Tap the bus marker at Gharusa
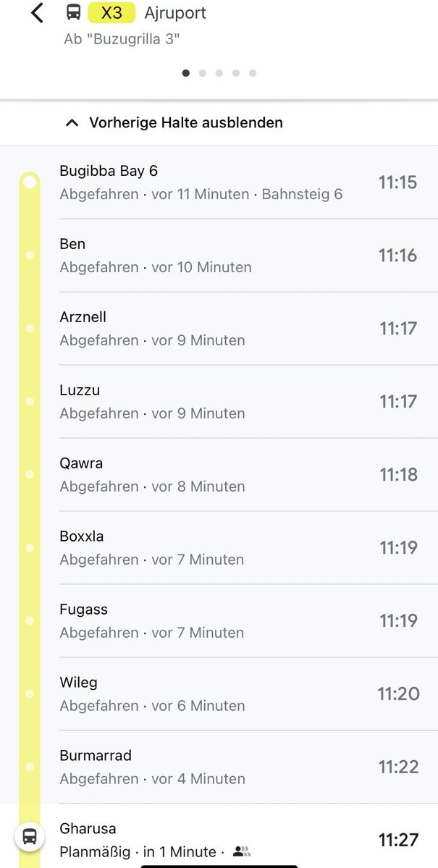438x868 pixels. tap(30, 837)
